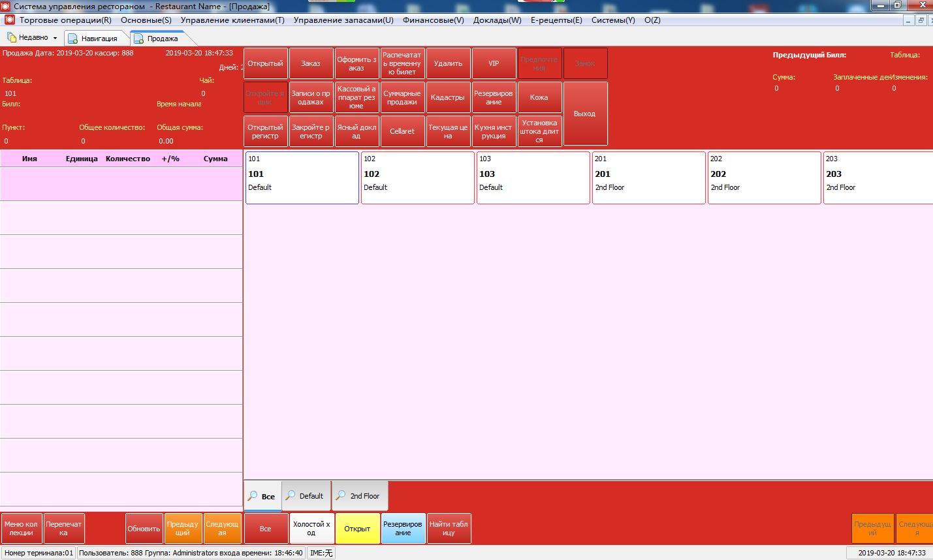933x560 pixels.
Task: Filter tables by 2nd Floor tab
Action: 360,496
